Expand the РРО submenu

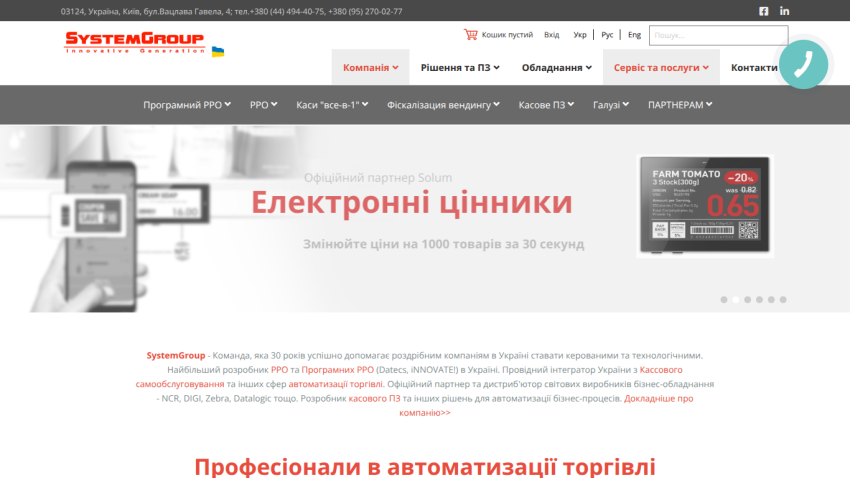(x=263, y=105)
